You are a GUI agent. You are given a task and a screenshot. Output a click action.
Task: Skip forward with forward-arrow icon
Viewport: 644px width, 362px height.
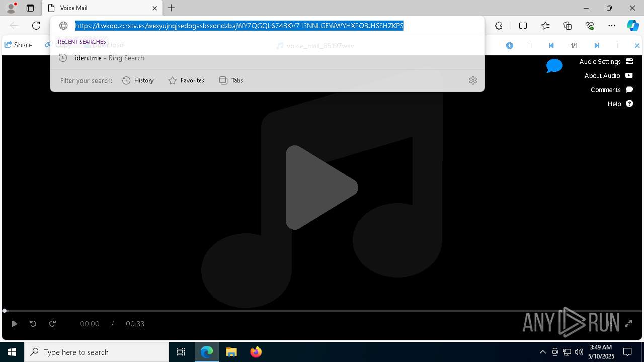tap(52, 324)
